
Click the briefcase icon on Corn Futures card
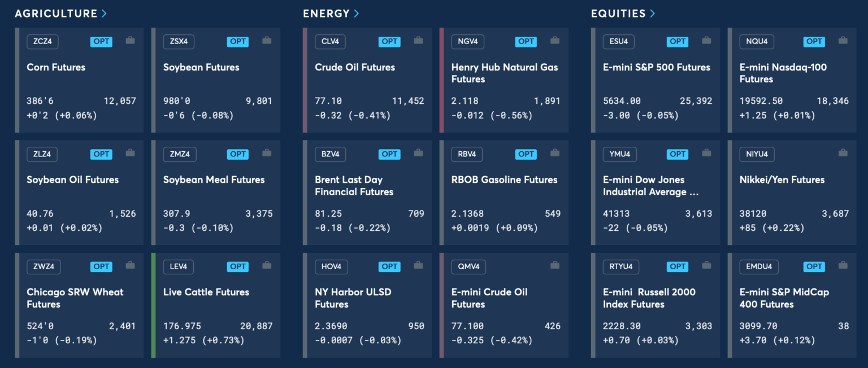tap(130, 41)
